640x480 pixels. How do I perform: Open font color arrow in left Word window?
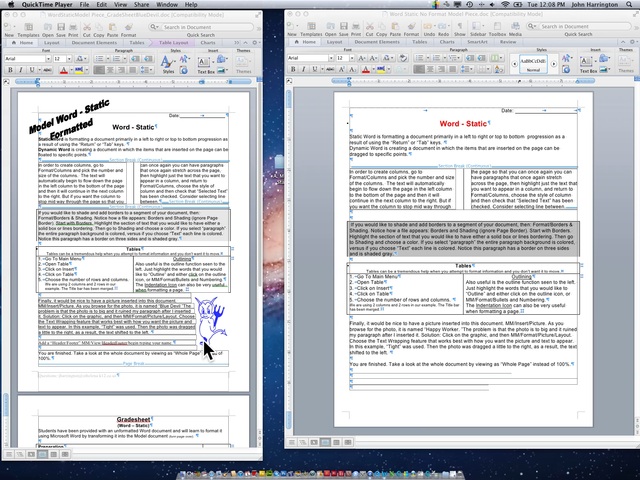coord(71,70)
